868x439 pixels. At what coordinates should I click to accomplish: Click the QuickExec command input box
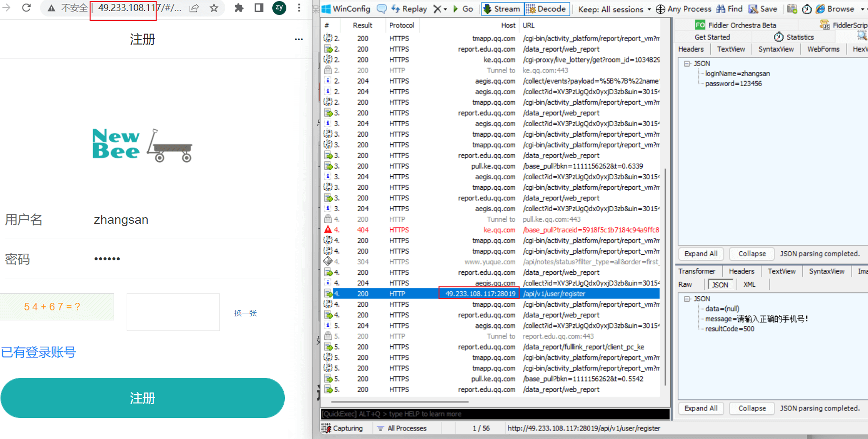click(x=495, y=414)
